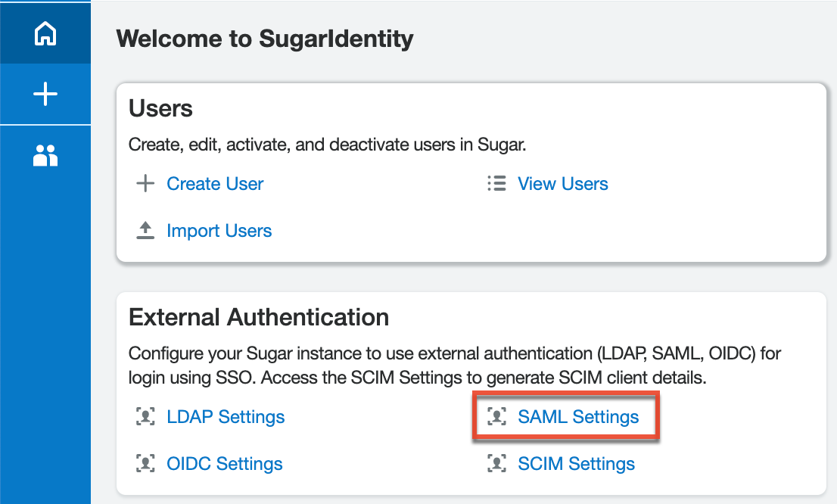This screenshot has height=504, width=837.
Task: Open Import Users
Action: point(219,230)
